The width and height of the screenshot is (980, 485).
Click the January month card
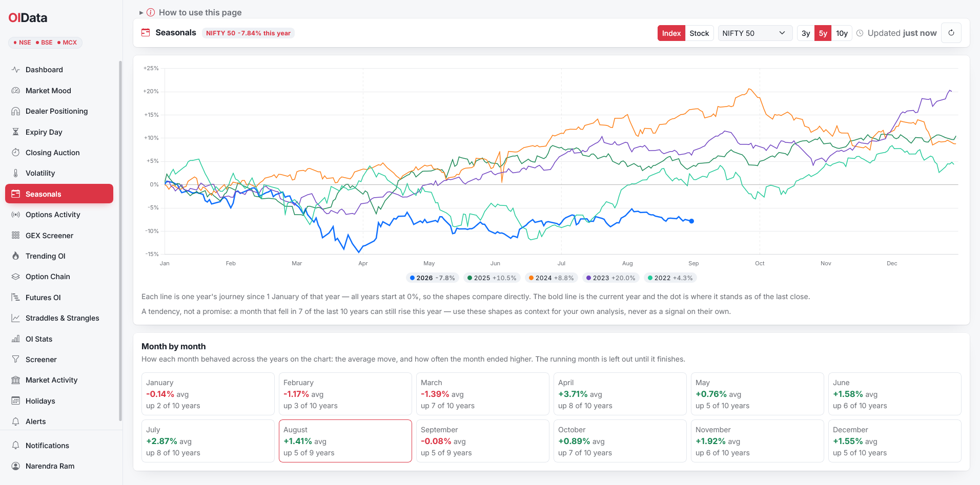[208, 394]
